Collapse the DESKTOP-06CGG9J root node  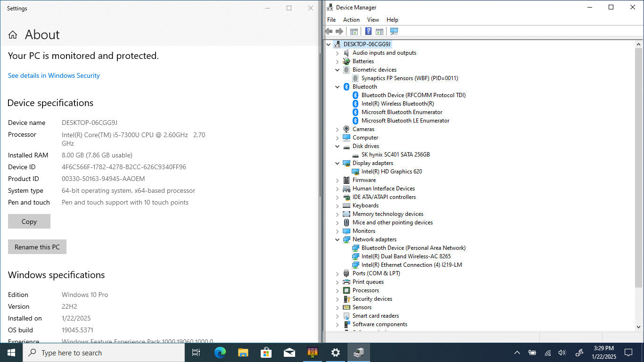pos(329,44)
